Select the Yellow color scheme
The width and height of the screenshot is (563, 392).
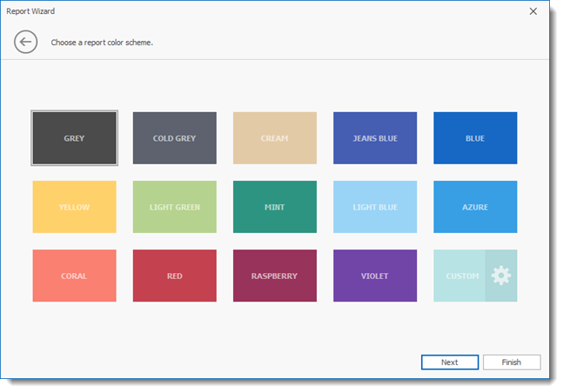coord(74,207)
